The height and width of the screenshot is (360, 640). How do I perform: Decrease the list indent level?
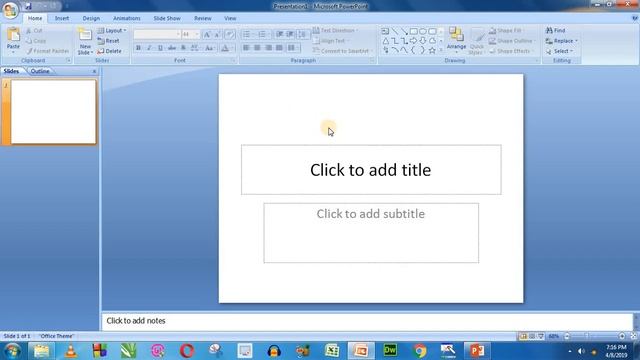coord(280,34)
